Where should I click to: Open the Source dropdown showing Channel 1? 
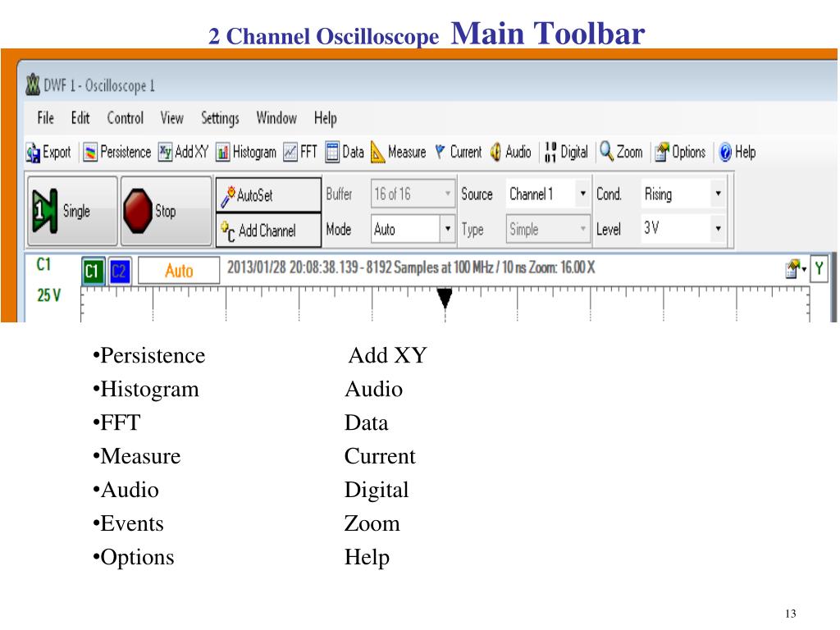click(x=548, y=194)
